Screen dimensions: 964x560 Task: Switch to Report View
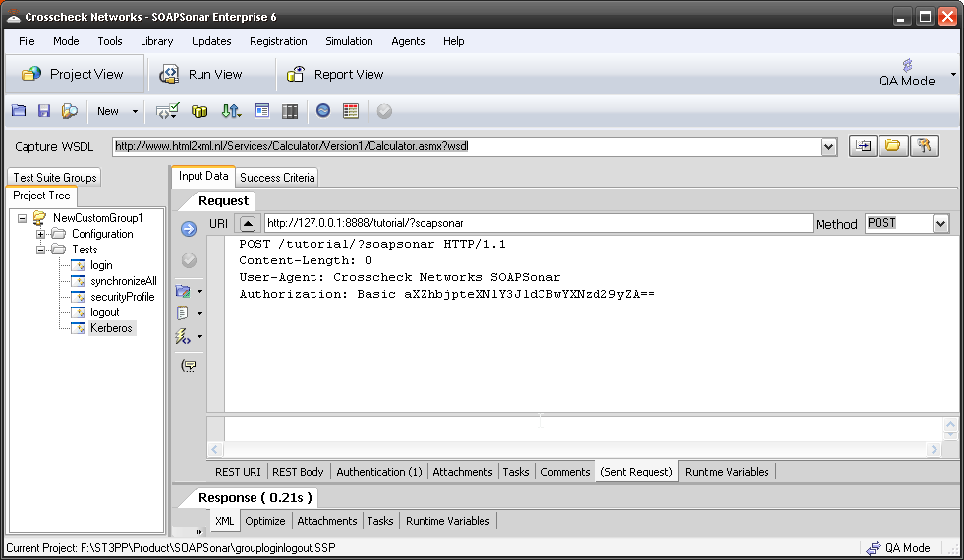pos(336,75)
